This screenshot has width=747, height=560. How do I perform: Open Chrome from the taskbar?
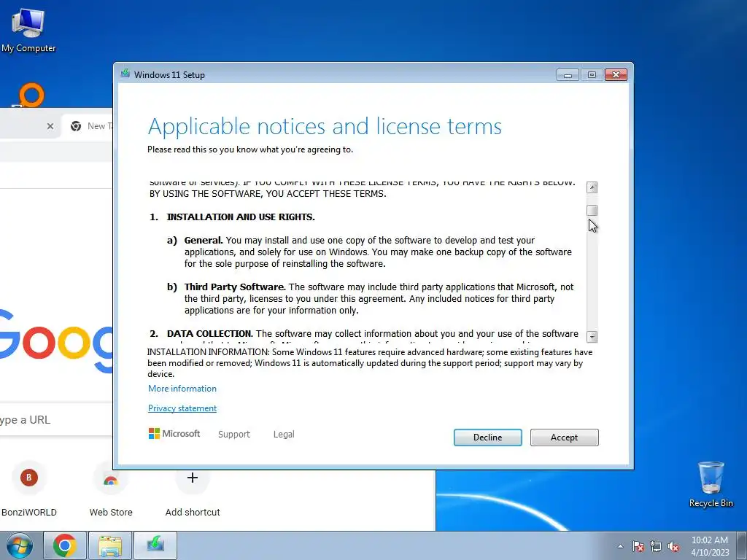pos(65,545)
